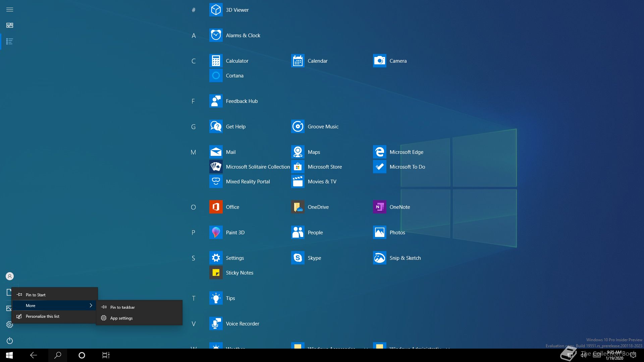The image size is (644, 362).
Task: Open the Calendar app icon
Action: click(298, 61)
